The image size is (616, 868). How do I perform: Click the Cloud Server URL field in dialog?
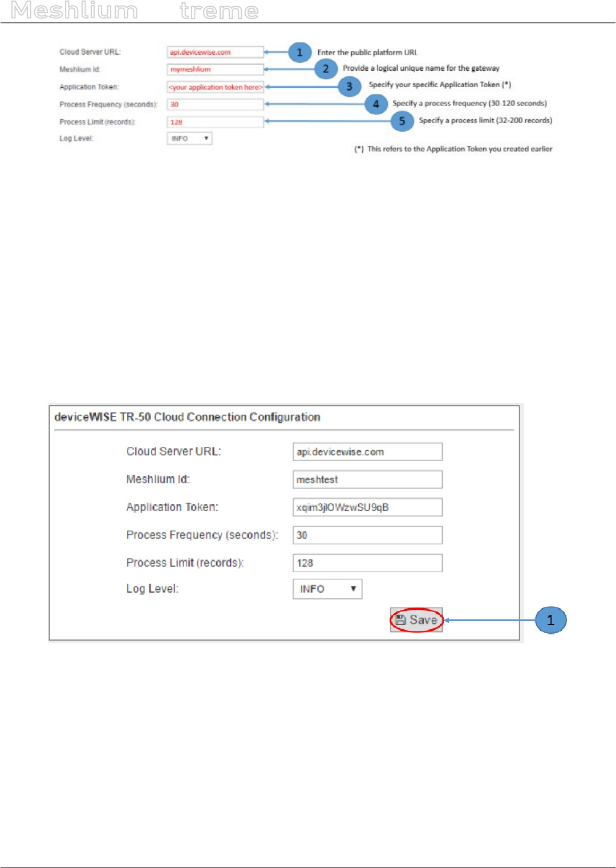pyautogui.click(x=367, y=451)
